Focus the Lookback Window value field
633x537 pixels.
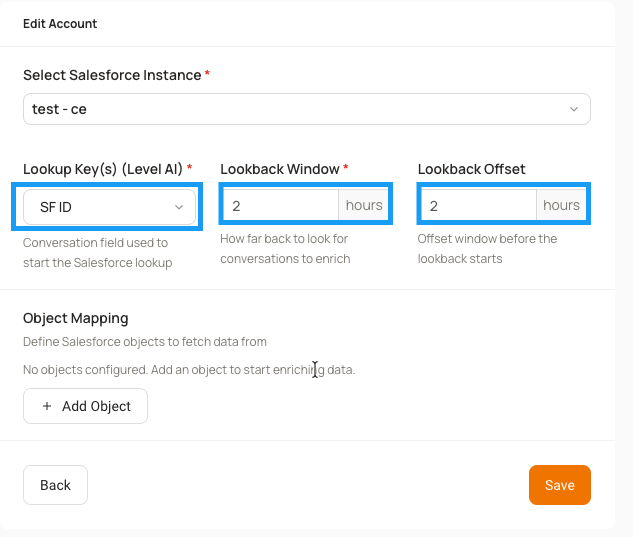tap(281, 206)
